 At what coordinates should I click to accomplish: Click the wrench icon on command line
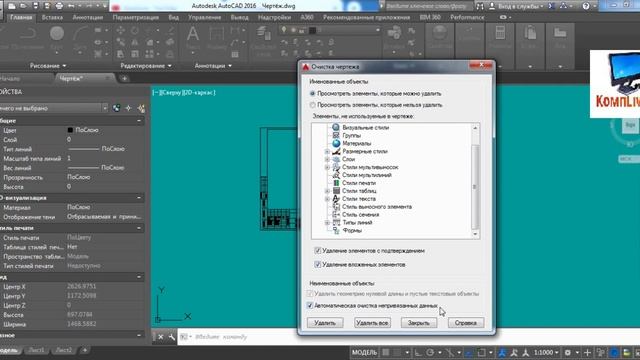pyautogui.click(x=172, y=337)
